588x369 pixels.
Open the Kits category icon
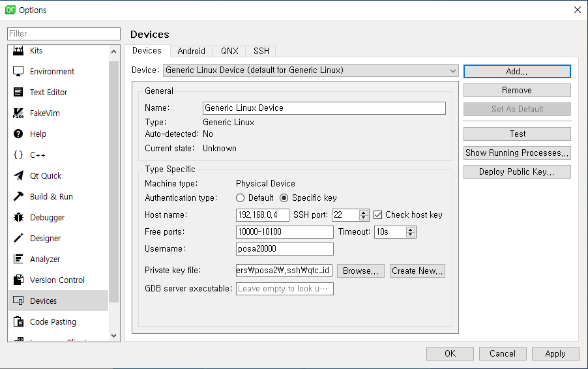tap(18, 51)
